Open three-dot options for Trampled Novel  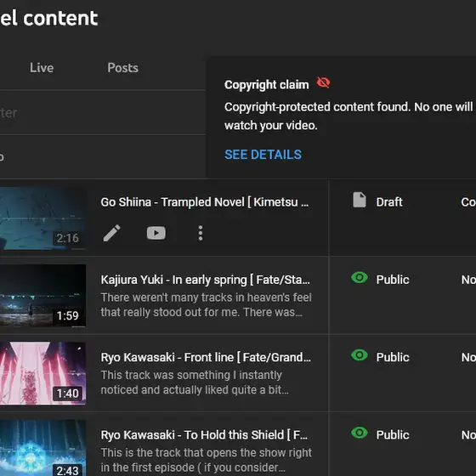click(201, 233)
